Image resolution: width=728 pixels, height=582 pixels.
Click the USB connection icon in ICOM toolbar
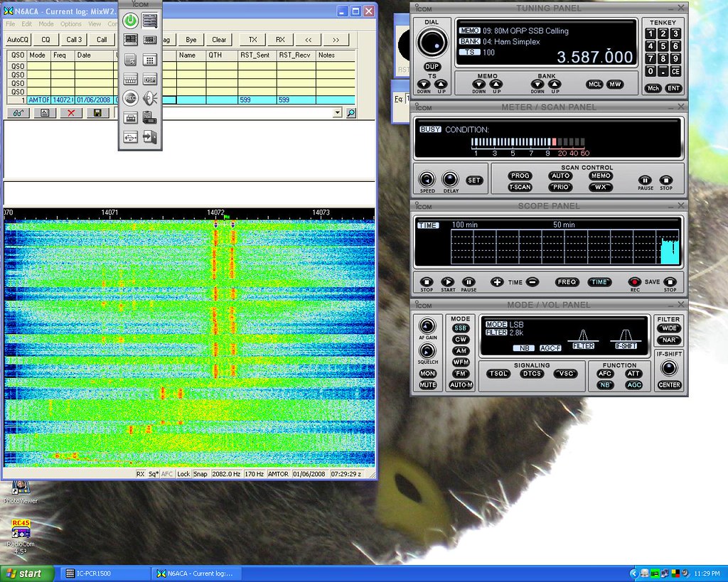tap(131, 137)
